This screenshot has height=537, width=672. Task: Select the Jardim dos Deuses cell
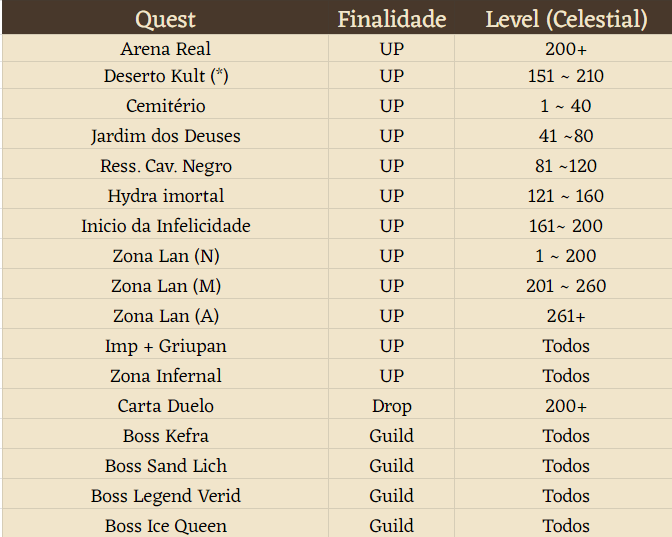click(x=165, y=134)
